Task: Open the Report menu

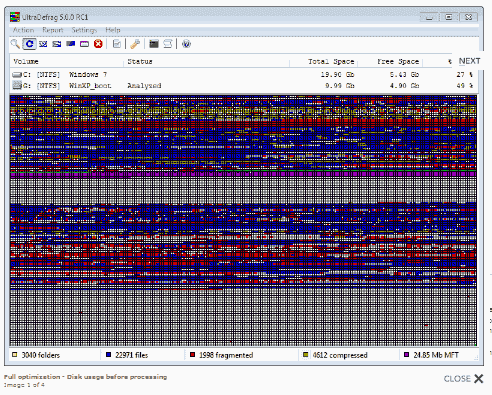Action: click(53, 30)
